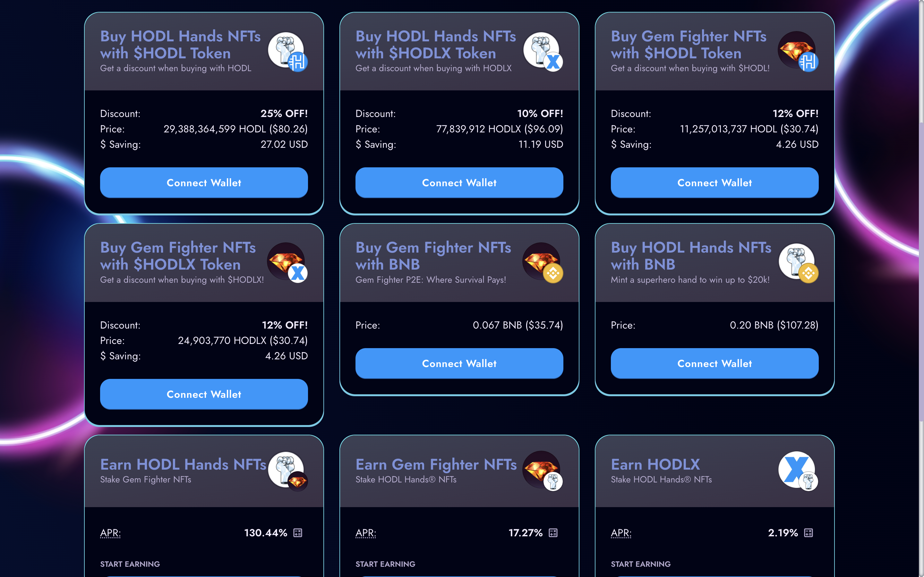Click HODL Hands icon on BNB card
The image size is (924, 577).
click(797, 261)
